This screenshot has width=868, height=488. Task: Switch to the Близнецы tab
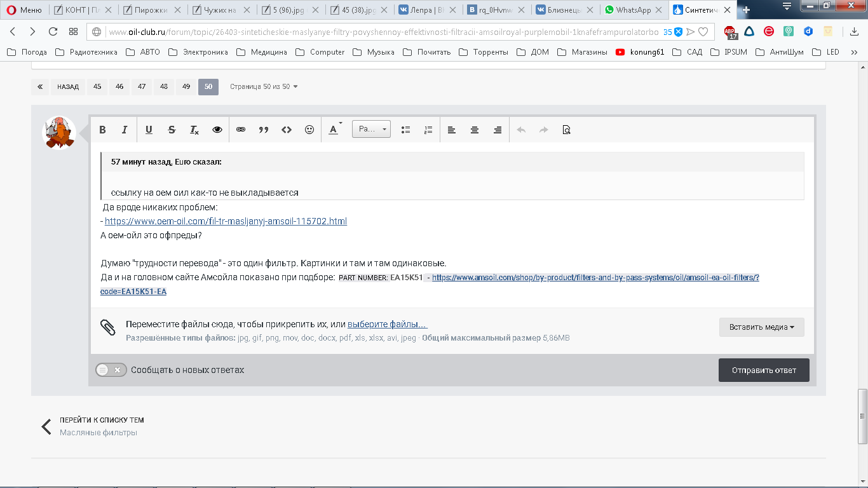tap(564, 10)
